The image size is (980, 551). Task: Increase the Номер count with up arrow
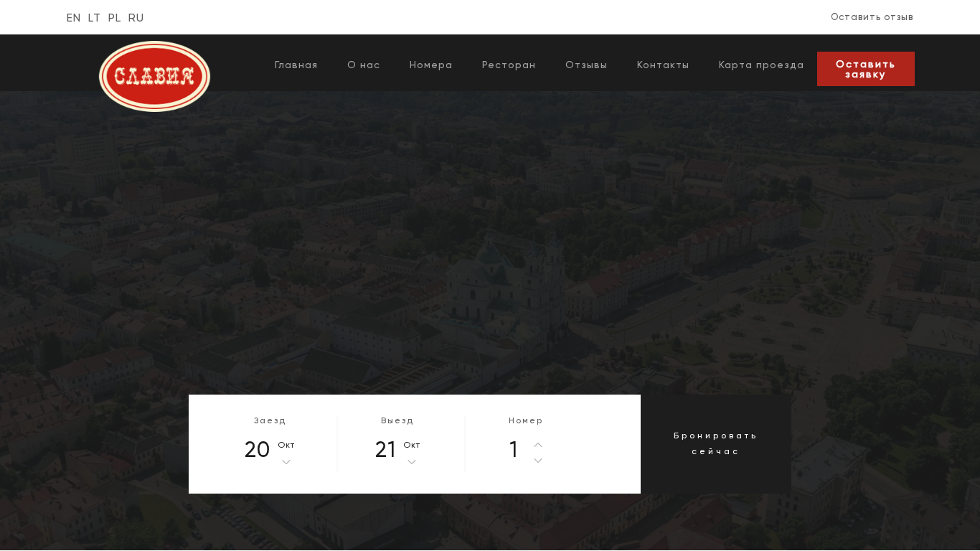click(538, 445)
